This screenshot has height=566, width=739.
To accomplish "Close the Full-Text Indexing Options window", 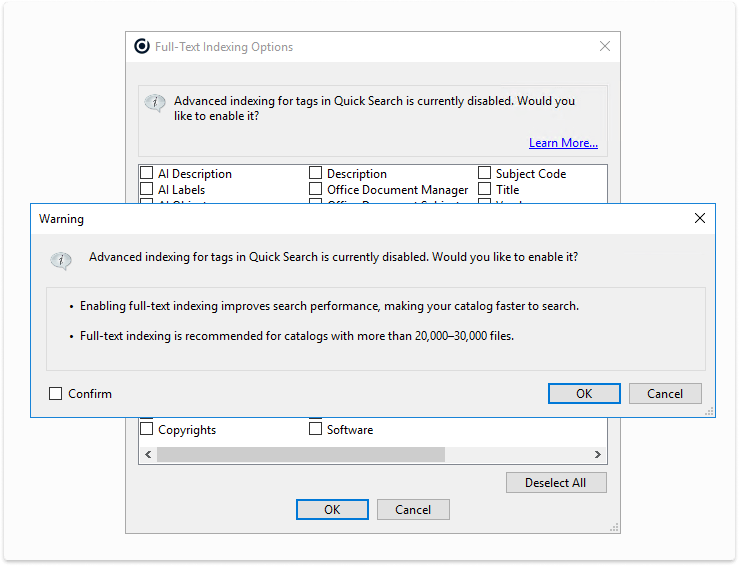I will [x=604, y=46].
